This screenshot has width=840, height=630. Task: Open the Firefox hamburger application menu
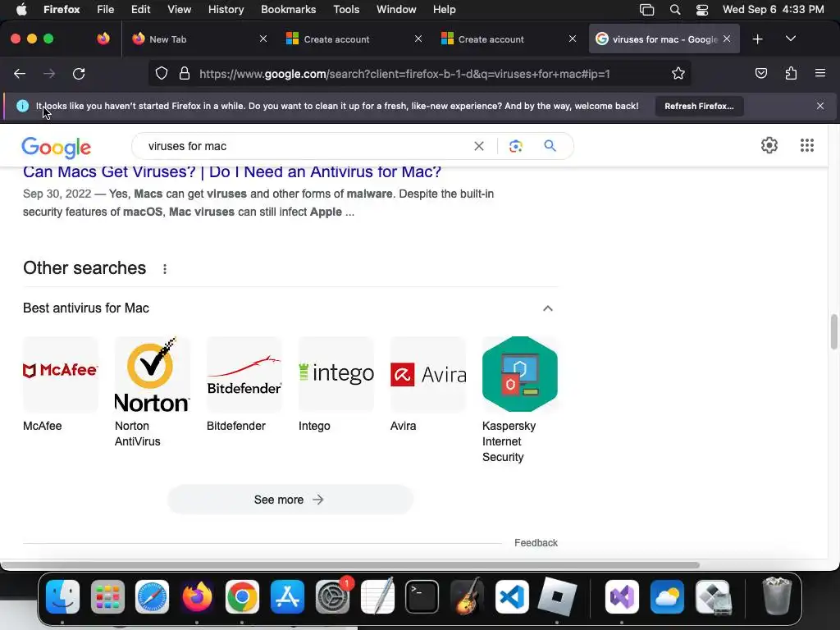coord(819,73)
